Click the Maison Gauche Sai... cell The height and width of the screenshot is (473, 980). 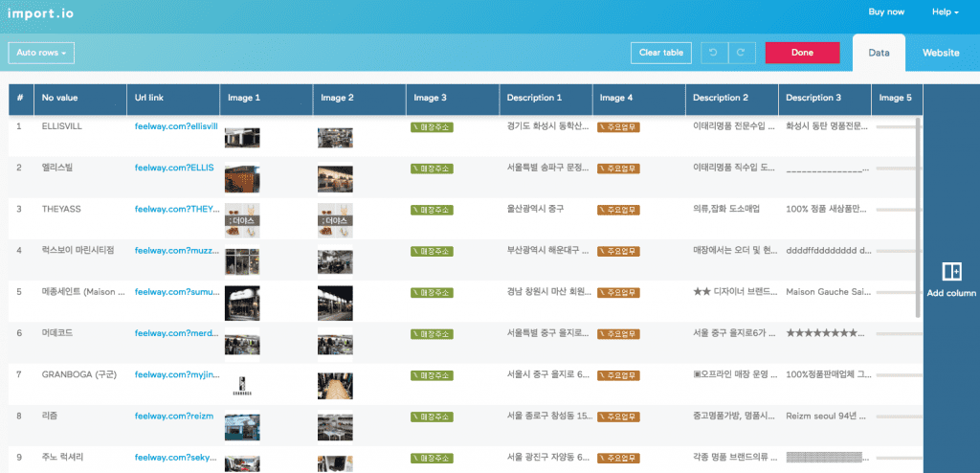(x=826, y=292)
